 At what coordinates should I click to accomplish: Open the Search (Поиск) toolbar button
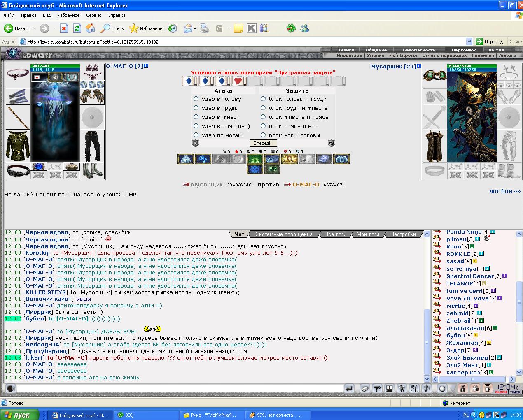tap(112, 28)
